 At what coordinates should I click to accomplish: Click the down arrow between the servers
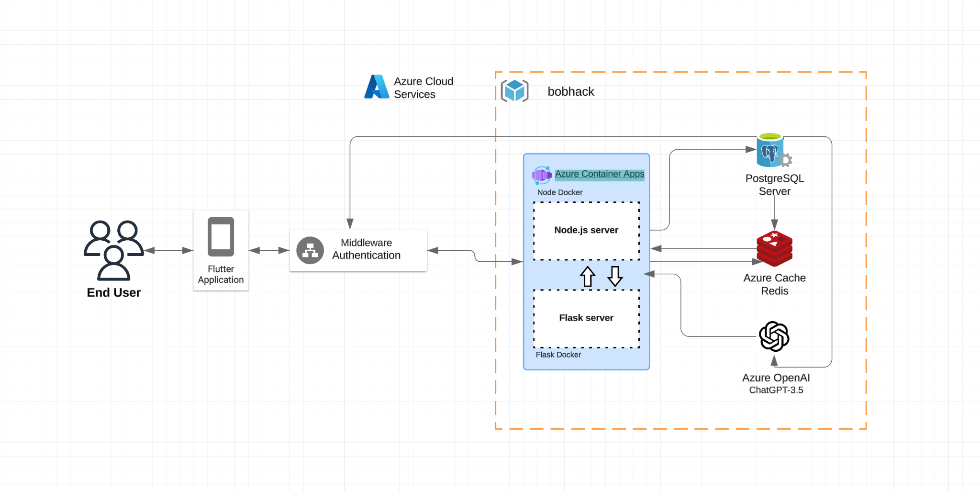(615, 276)
